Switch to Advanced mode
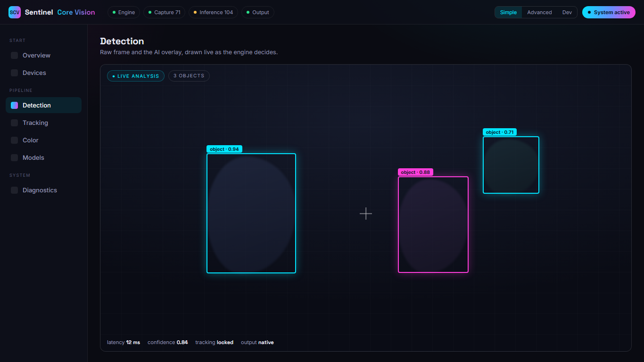Image resolution: width=644 pixels, height=362 pixels. pos(539,12)
